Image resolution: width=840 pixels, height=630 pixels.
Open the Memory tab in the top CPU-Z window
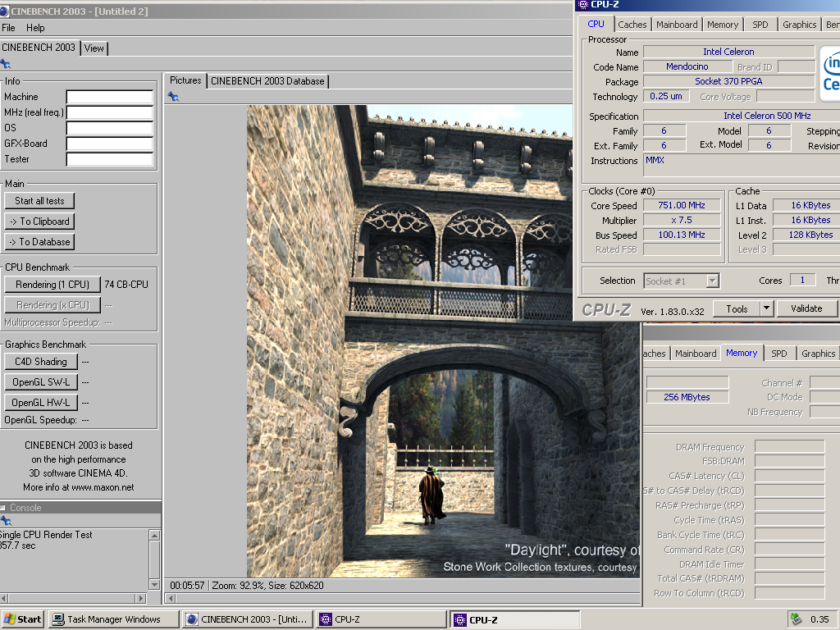tap(722, 25)
